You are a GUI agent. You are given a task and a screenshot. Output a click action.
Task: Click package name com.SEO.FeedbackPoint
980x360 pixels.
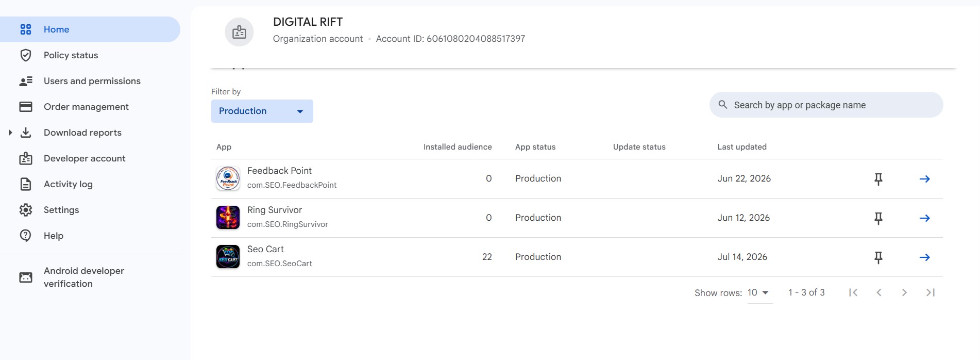tap(292, 185)
